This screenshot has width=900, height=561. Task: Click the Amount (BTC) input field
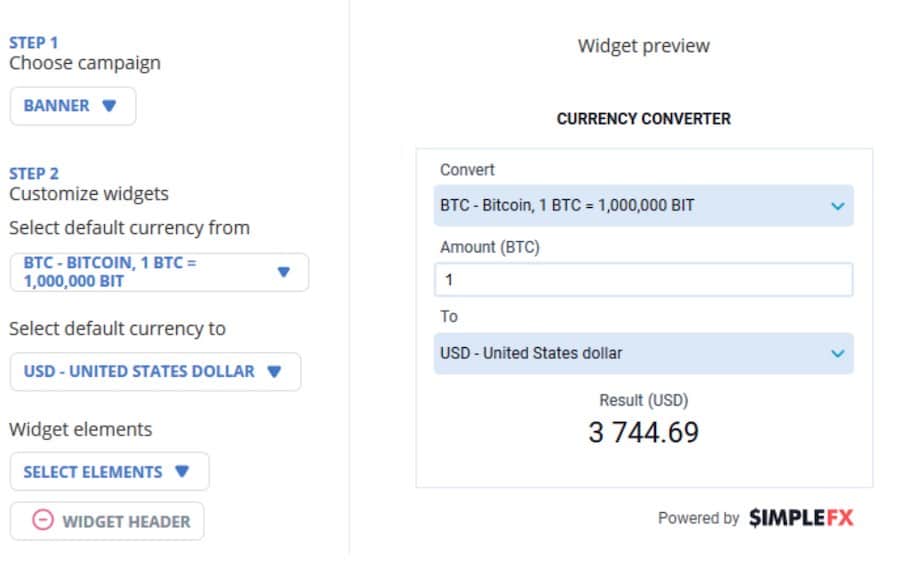point(643,280)
